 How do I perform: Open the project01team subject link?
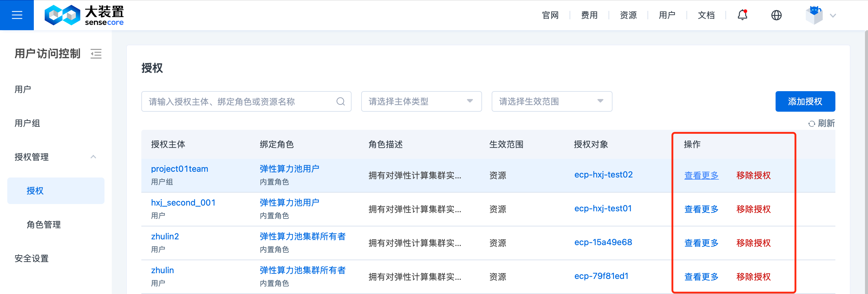(180, 169)
